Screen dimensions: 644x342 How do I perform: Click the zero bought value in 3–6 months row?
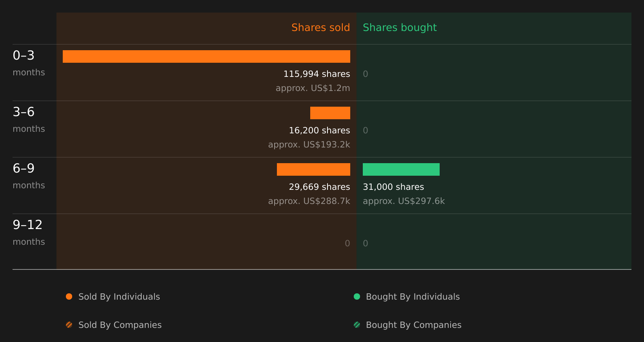366,130
